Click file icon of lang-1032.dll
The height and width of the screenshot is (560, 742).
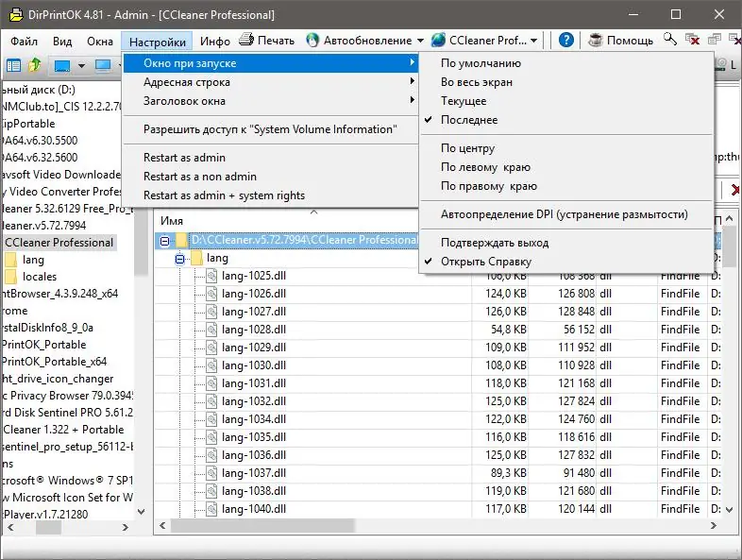(x=211, y=401)
